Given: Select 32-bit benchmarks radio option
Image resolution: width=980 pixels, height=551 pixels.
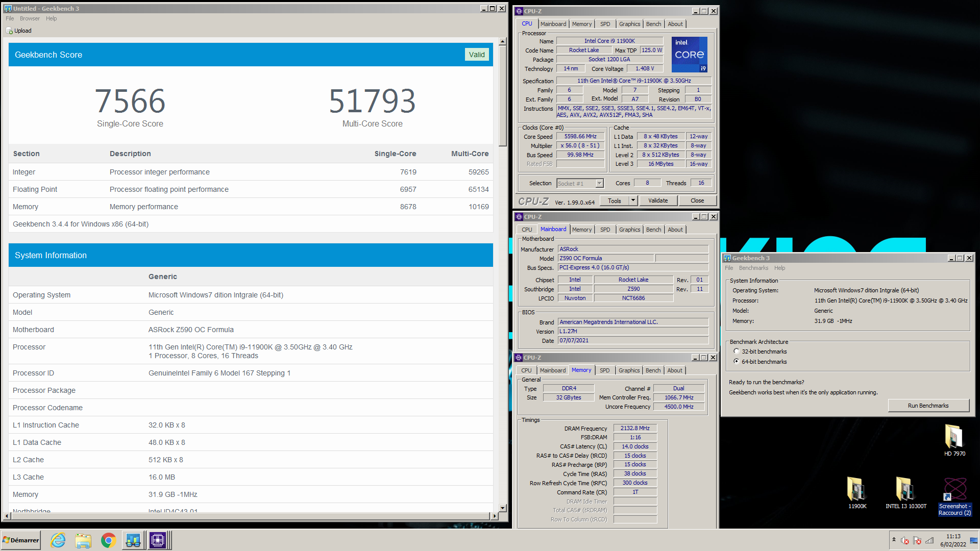Looking at the screenshot, I should [736, 351].
